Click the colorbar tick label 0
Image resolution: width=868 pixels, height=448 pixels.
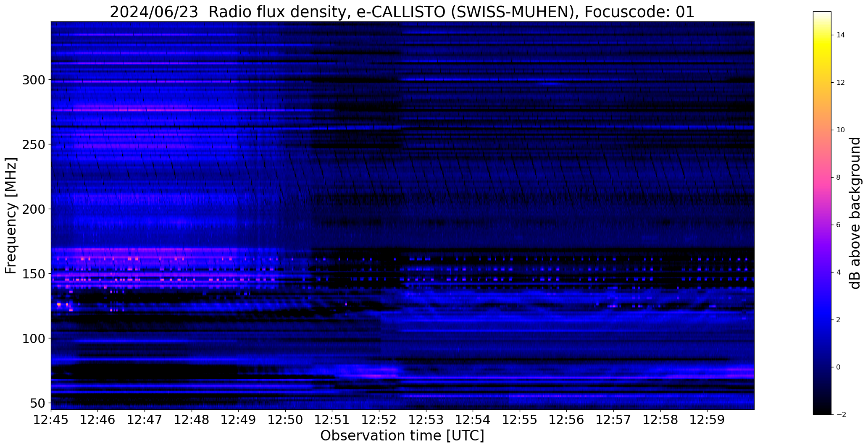point(839,367)
